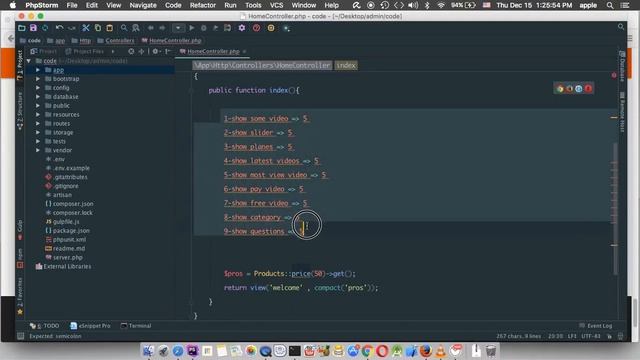Click the Search Everywhere magnifier icon
The height and width of the screenshot is (360, 640).
[621, 27]
